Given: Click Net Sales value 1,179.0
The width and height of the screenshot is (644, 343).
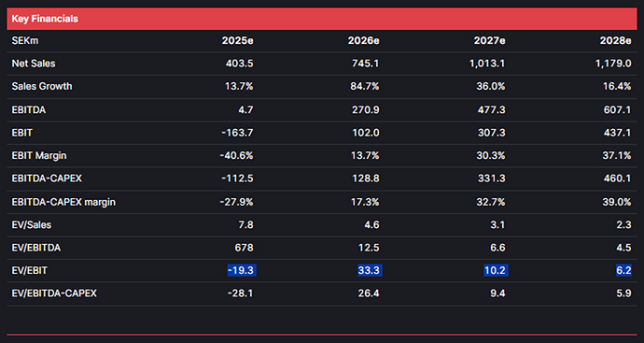Looking at the screenshot, I should pos(613,64).
